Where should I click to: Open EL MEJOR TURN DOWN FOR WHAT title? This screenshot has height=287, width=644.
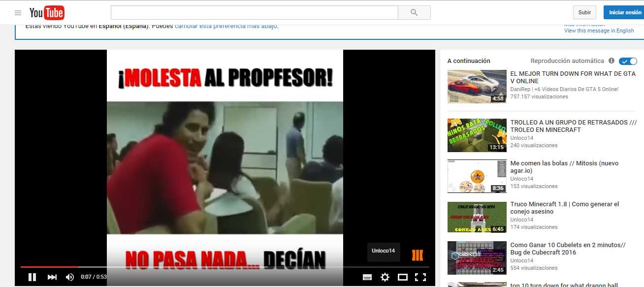(x=573, y=77)
